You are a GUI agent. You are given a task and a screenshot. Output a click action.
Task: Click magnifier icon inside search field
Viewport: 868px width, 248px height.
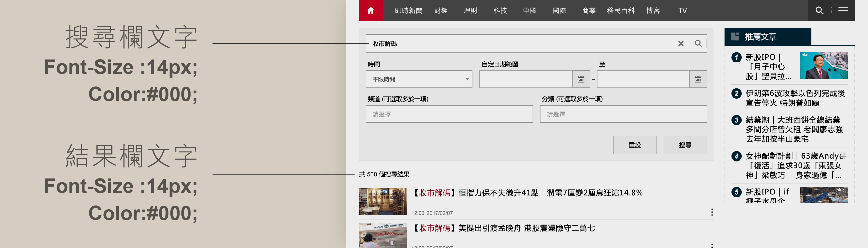(698, 43)
